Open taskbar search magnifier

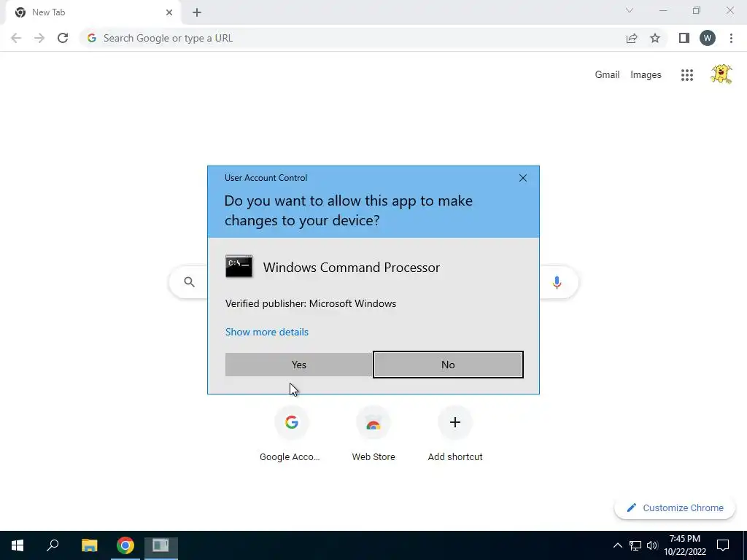click(53, 545)
